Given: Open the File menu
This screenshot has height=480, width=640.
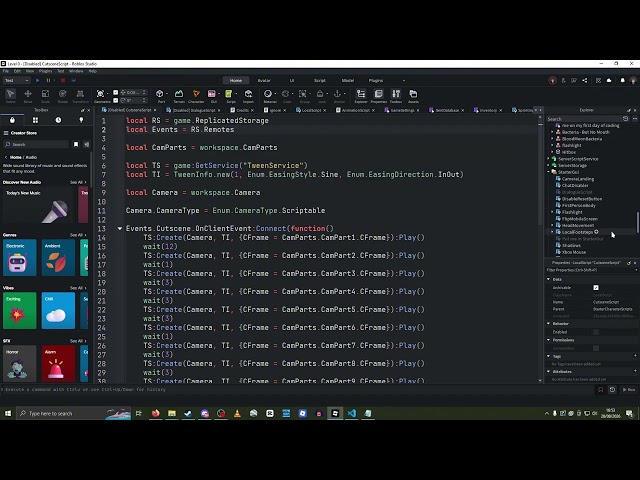Looking at the screenshot, I should click(6, 71).
